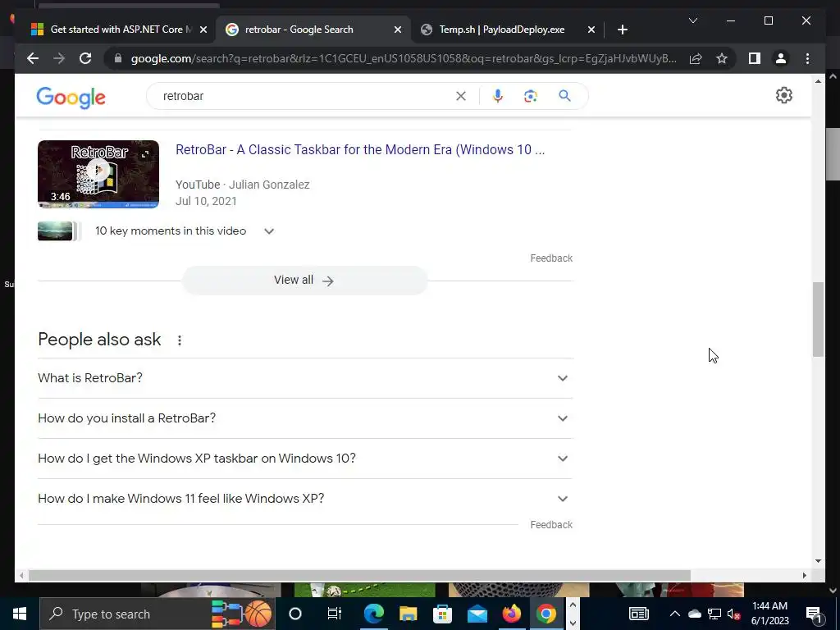Close the Get started with ASP.NET Core tab
This screenshot has height=630, width=840.
(x=203, y=30)
